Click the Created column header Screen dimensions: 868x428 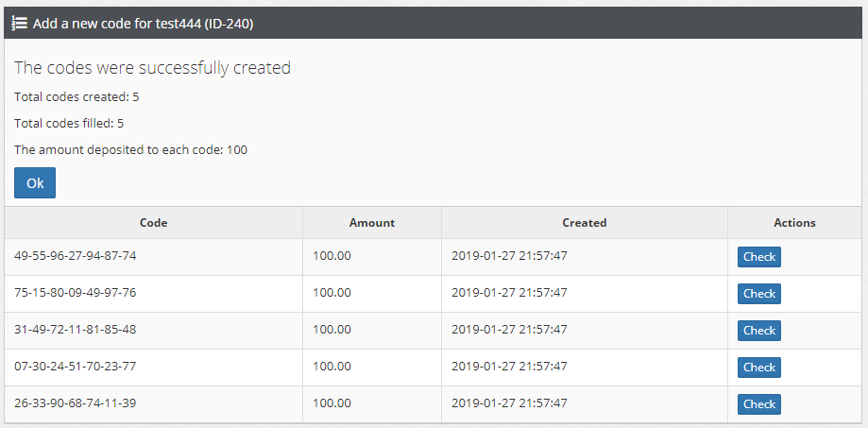pyautogui.click(x=584, y=223)
